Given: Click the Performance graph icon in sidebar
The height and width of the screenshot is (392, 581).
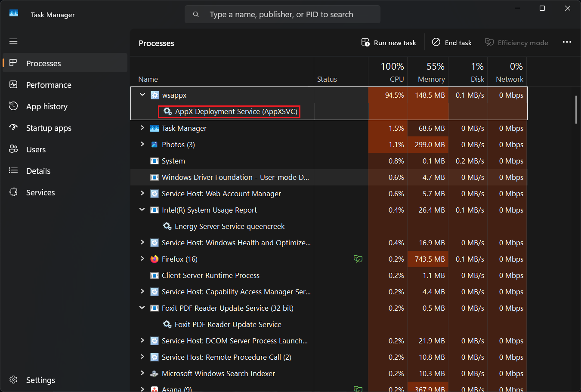Looking at the screenshot, I should (13, 85).
